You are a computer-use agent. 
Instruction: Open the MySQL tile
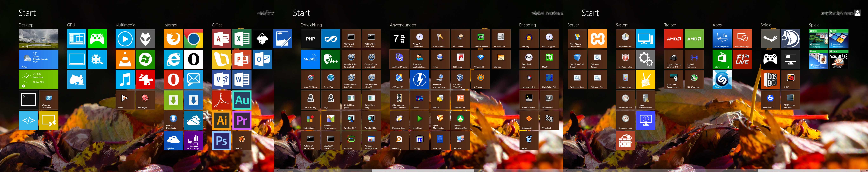coord(310,59)
